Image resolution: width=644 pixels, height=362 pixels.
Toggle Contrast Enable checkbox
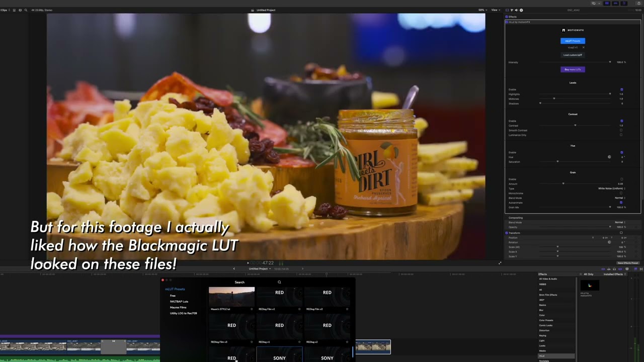[621, 121]
